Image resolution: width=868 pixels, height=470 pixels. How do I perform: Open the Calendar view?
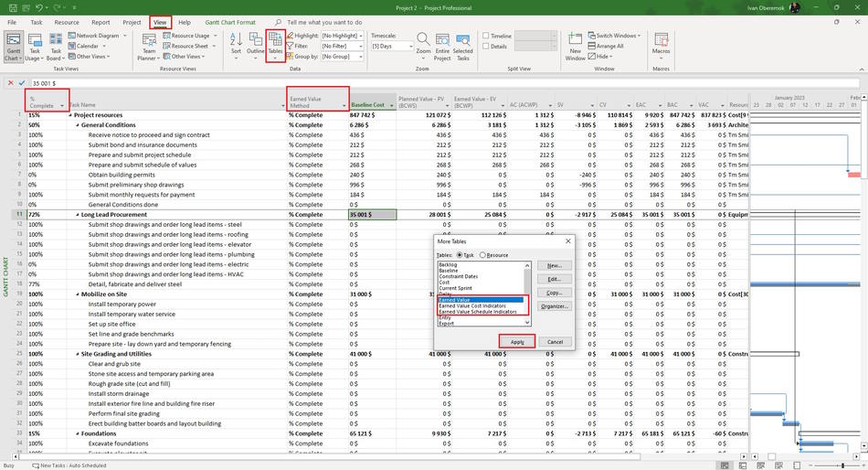click(x=87, y=46)
